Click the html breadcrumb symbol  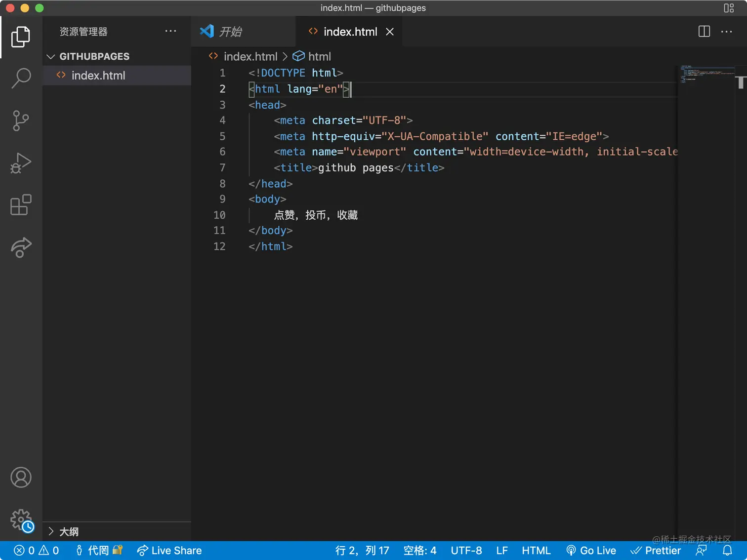pos(312,56)
